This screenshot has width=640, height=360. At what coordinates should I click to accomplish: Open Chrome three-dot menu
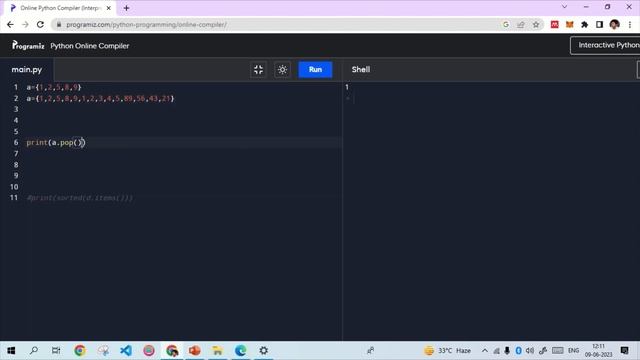tap(630, 24)
